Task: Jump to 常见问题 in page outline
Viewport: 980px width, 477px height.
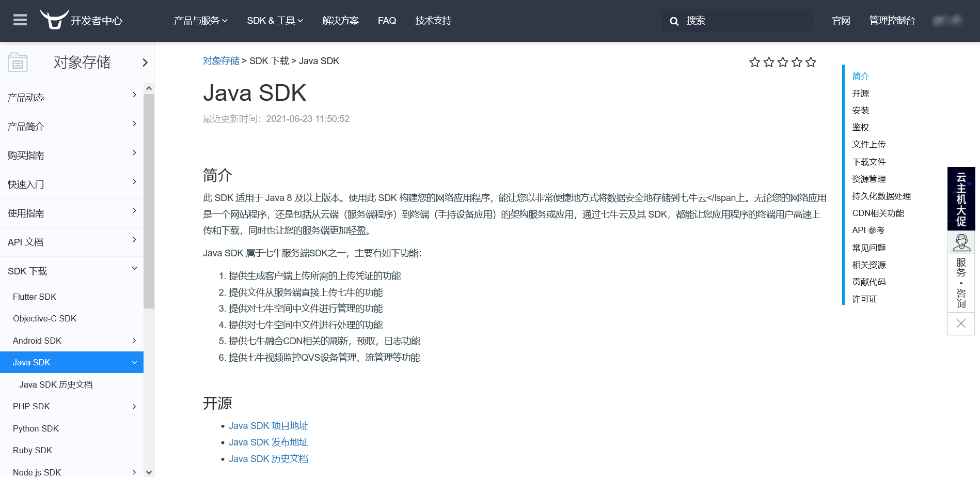Action: point(869,248)
